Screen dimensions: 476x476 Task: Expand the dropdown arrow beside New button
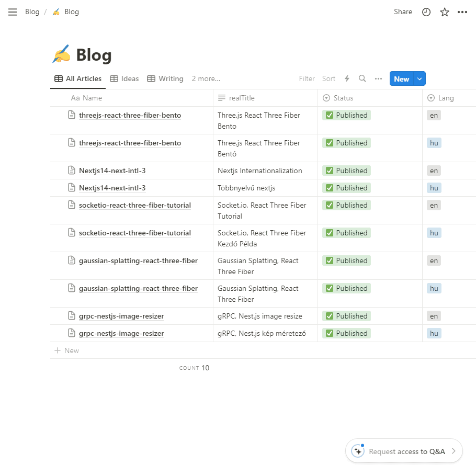(420, 78)
